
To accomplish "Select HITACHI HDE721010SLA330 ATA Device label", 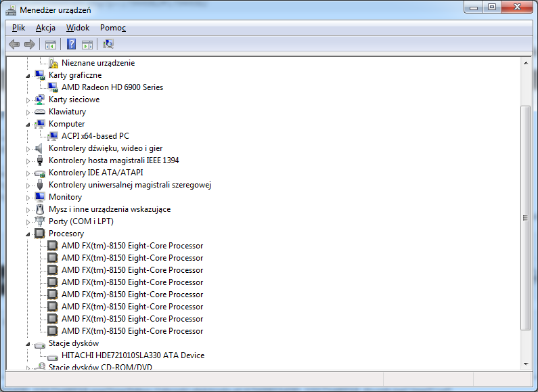I will coord(133,355).
